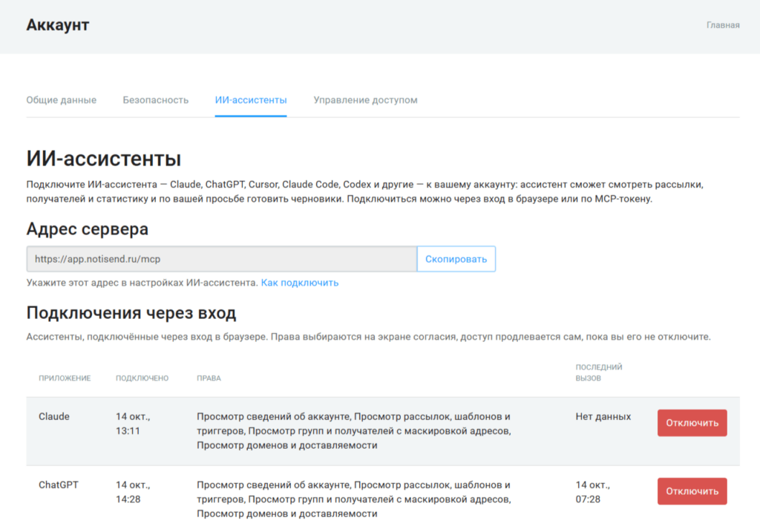Click the Claude application name cell
Image resolution: width=760 pixels, height=532 pixels.
(x=53, y=416)
